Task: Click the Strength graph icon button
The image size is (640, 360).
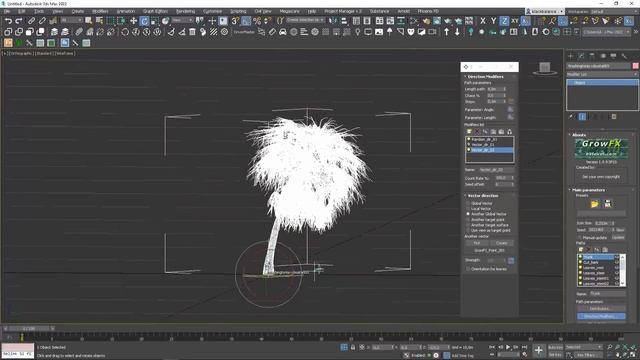Action: 511,260
